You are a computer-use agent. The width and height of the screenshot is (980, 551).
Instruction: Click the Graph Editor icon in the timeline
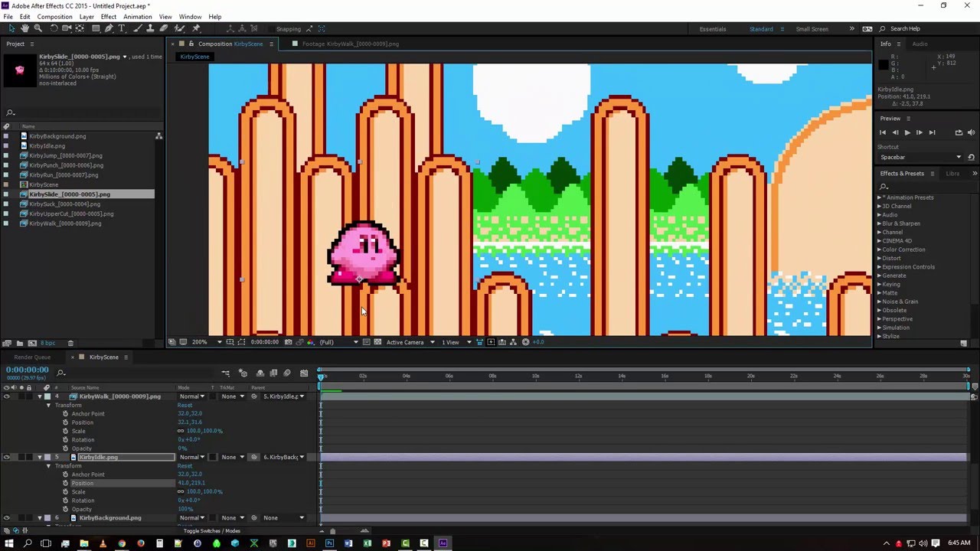(305, 373)
